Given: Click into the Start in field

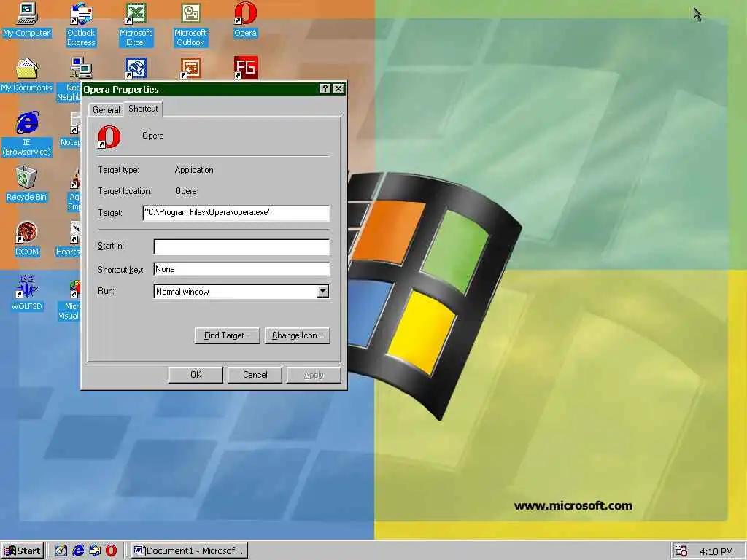Looking at the screenshot, I should [241, 246].
